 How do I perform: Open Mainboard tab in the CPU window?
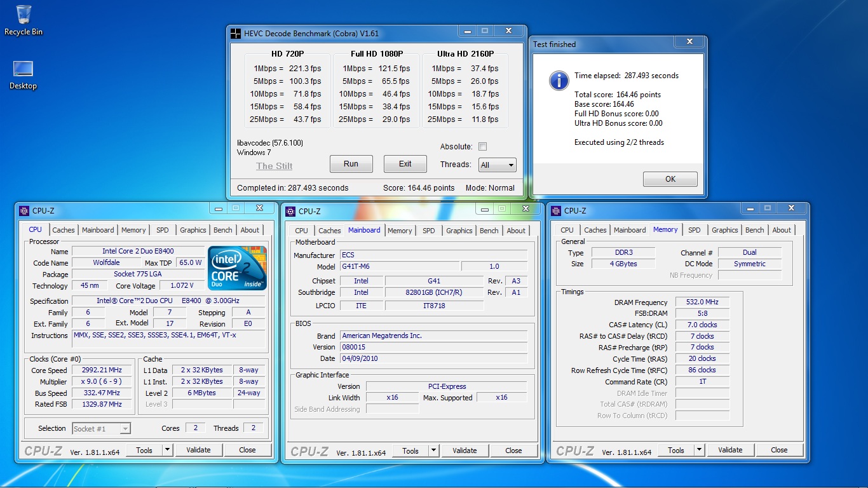[x=98, y=230]
